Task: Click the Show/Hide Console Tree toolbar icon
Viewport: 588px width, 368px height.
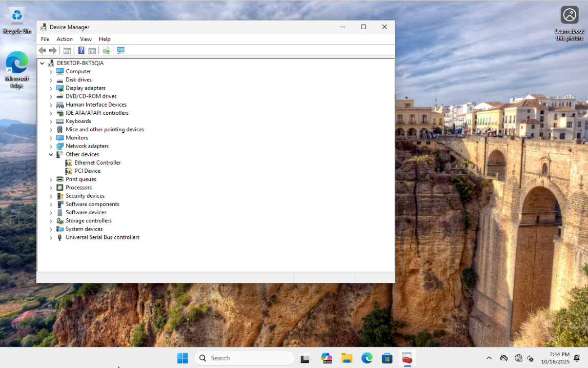Action: pos(67,50)
